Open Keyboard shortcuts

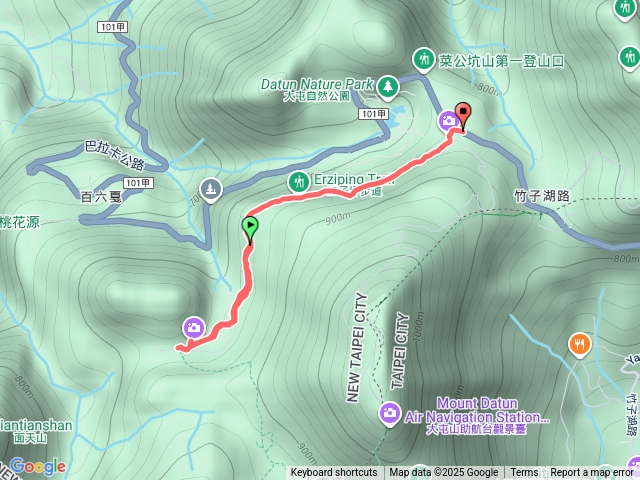tap(334, 473)
